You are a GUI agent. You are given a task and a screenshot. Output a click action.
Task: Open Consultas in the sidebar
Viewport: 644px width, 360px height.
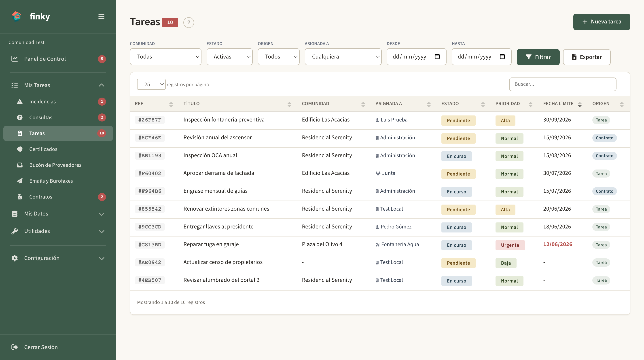[58, 117]
